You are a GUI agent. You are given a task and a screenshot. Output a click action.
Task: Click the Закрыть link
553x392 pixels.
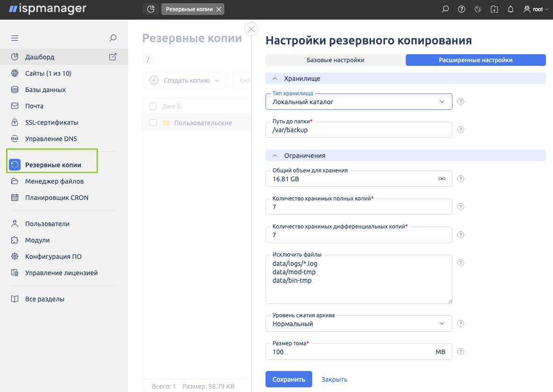point(334,379)
